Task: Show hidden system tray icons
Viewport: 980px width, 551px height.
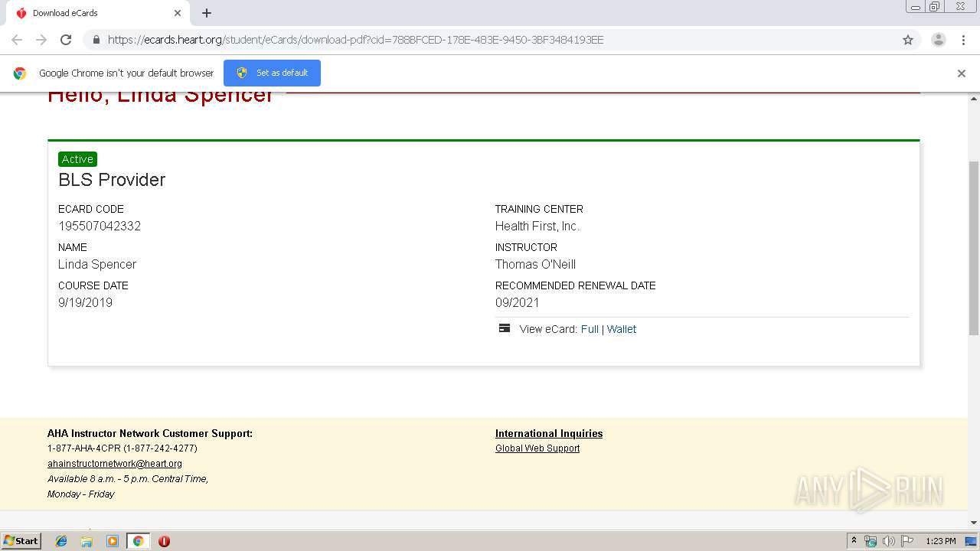Action: click(854, 541)
